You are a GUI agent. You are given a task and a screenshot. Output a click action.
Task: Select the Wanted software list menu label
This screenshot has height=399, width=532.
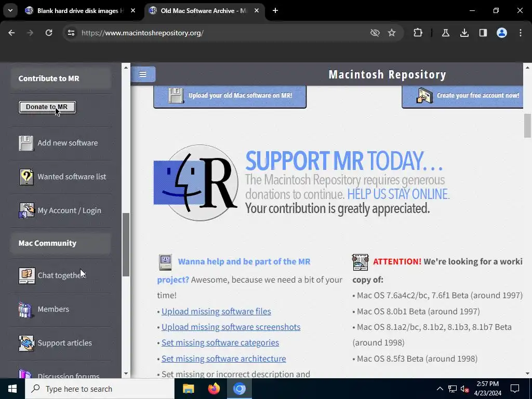pyautogui.click(x=72, y=177)
